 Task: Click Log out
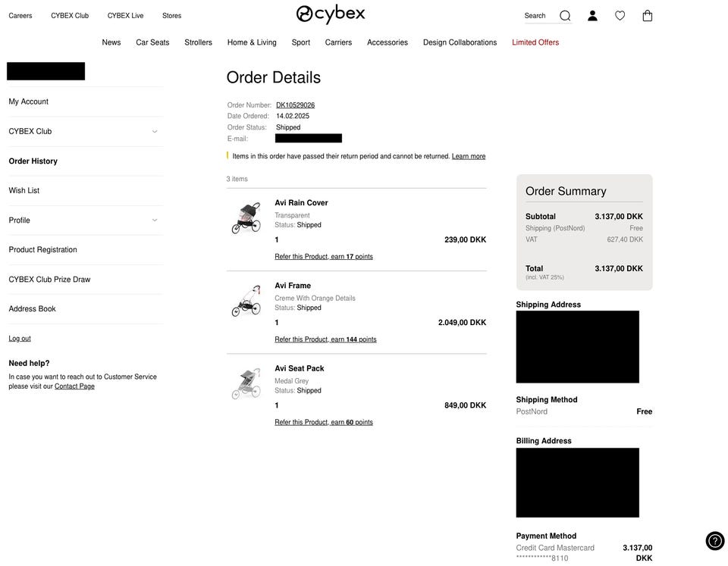[20, 339]
